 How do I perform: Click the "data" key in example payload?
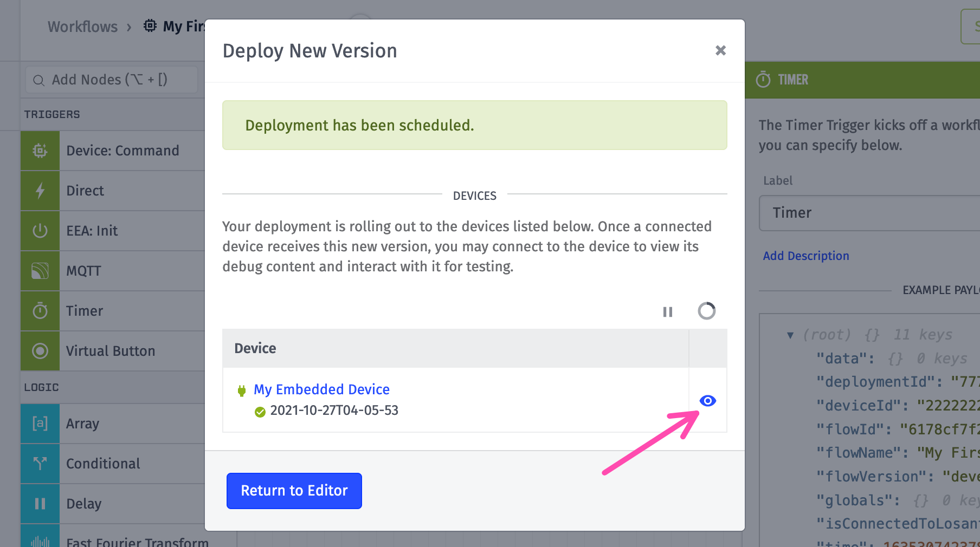(844, 359)
